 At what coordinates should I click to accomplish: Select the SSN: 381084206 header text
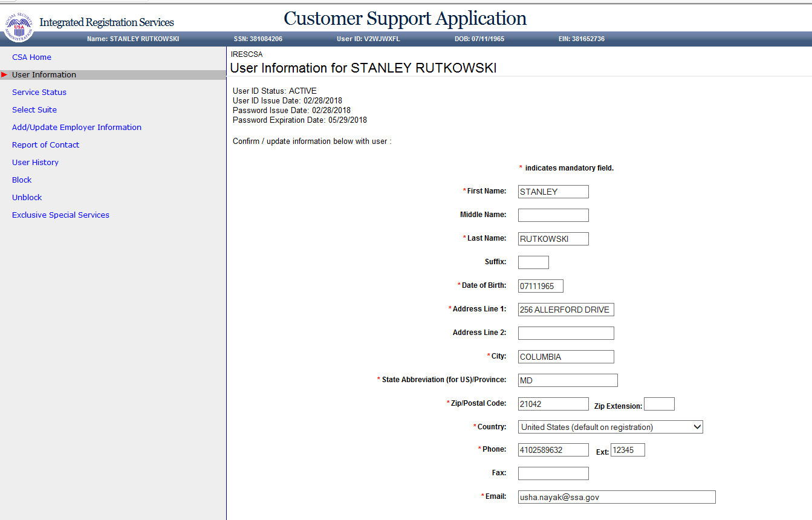(258, 39)
